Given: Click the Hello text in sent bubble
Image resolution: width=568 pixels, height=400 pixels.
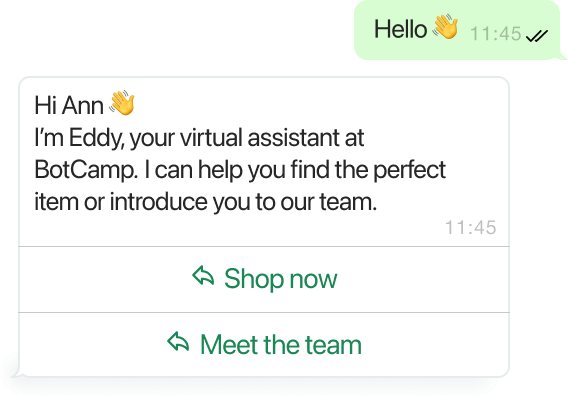Looking at the screenshot, I should (x=400, y=29).
